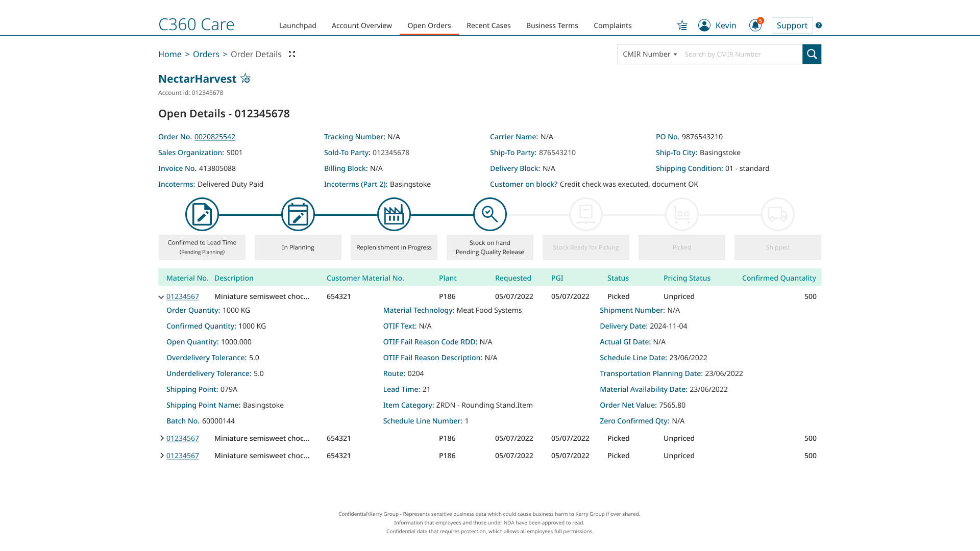
Task: Click the Confirmed to Lead Time document icon
Action: click(x=202, y=214)
